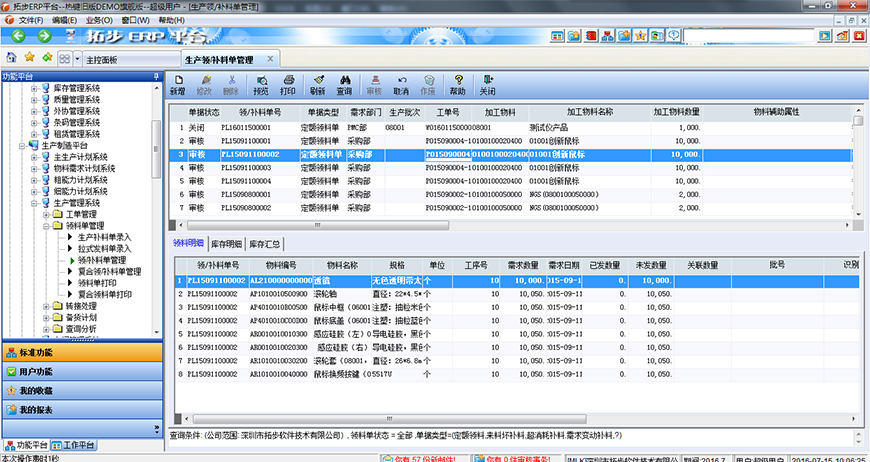The width and height of the screenshot is (870, 462).
Task: Collapse the 生产制造平台 tree node
Action: (x=22, y=145)
